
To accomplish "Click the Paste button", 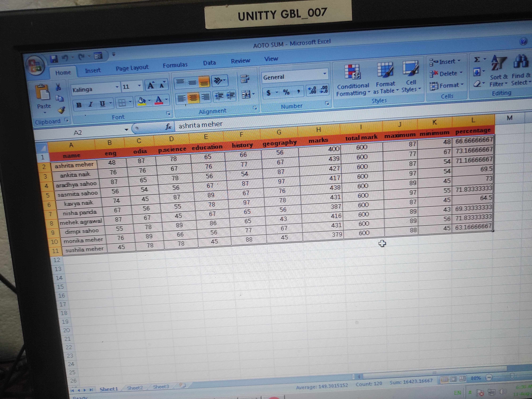I will tap(43, 96).
